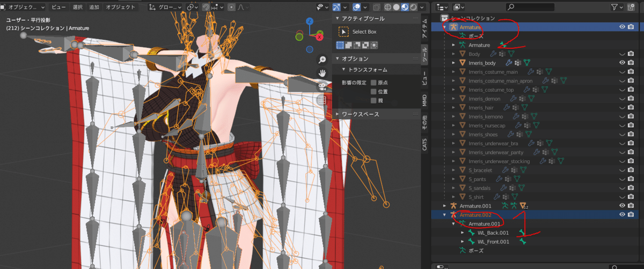Screen dimensions: 644x269
Task: Click the Select Box tool icon
Action: [342, 32]
